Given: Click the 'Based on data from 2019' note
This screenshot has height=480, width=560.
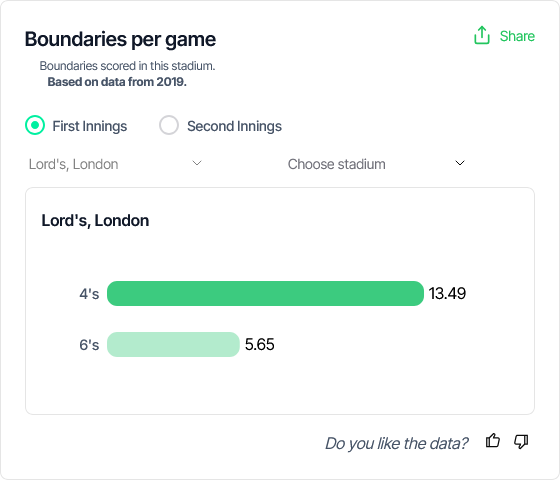Looking at the screenshot, I should (117, 82).
